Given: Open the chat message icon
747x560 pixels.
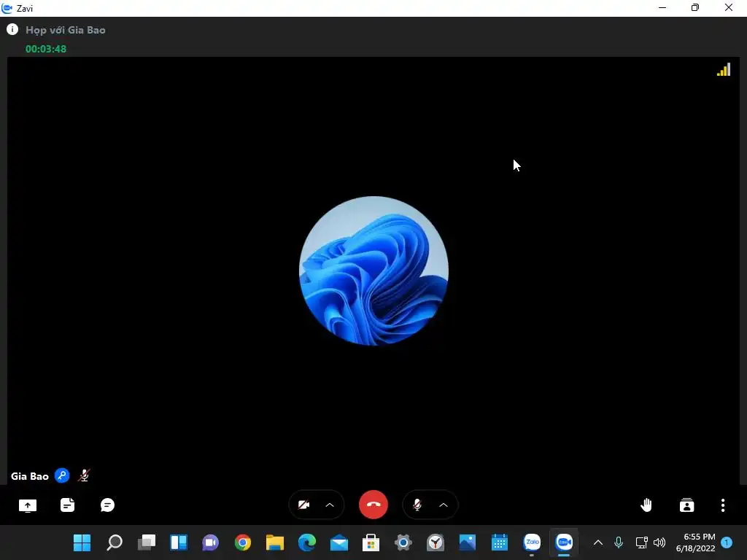Looking at the screenshot, I should [x=108, y=505].
